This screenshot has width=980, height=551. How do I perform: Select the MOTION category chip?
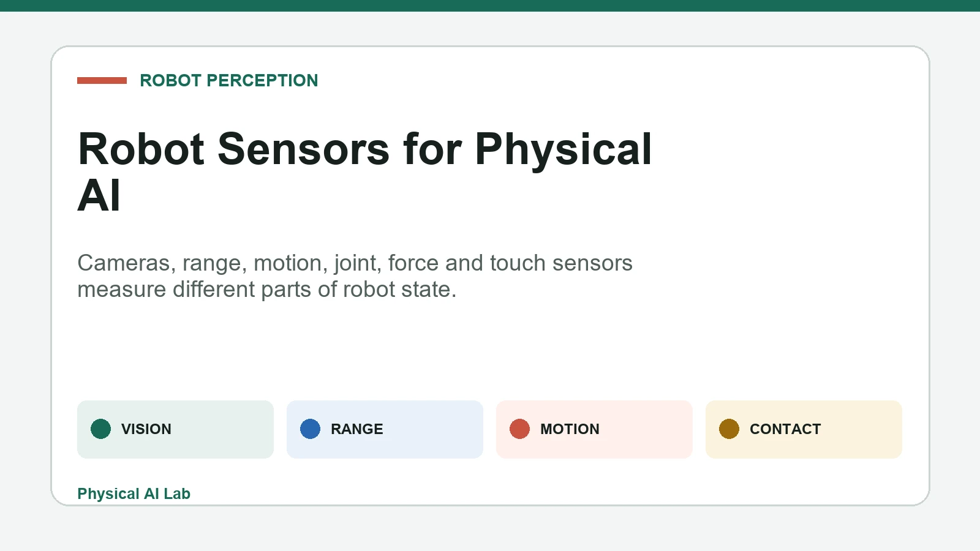594,429
